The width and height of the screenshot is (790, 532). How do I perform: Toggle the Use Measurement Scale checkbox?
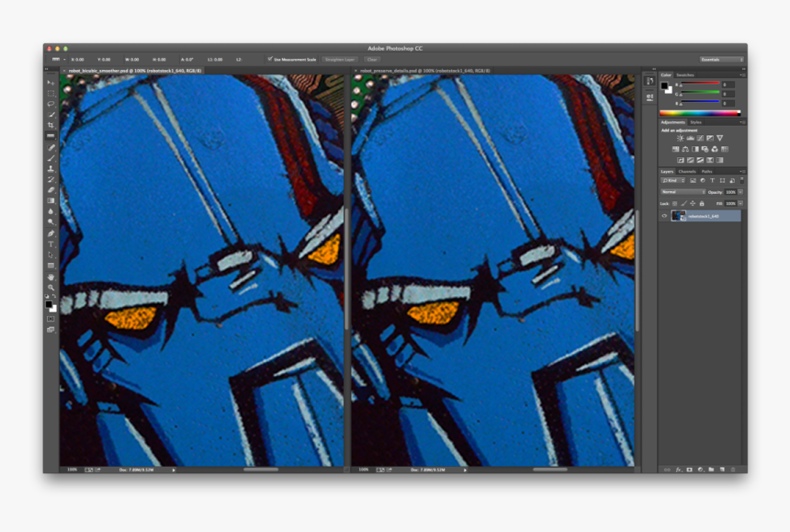pos(270,59)
